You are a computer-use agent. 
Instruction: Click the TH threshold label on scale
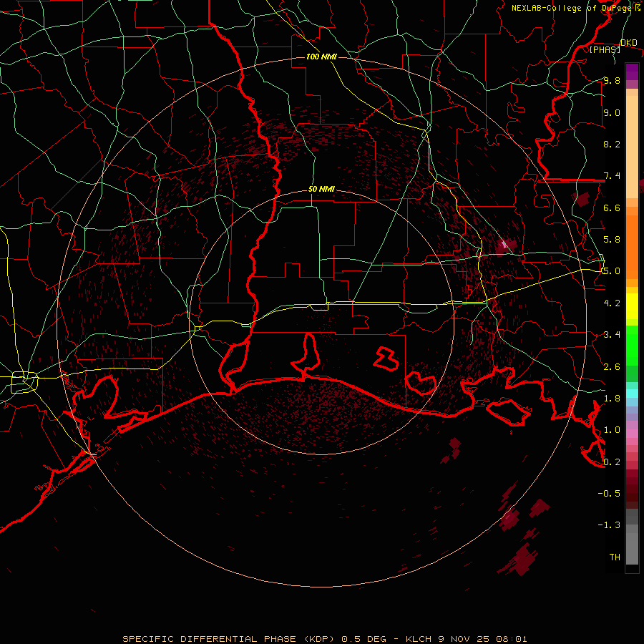coord(615,557)
